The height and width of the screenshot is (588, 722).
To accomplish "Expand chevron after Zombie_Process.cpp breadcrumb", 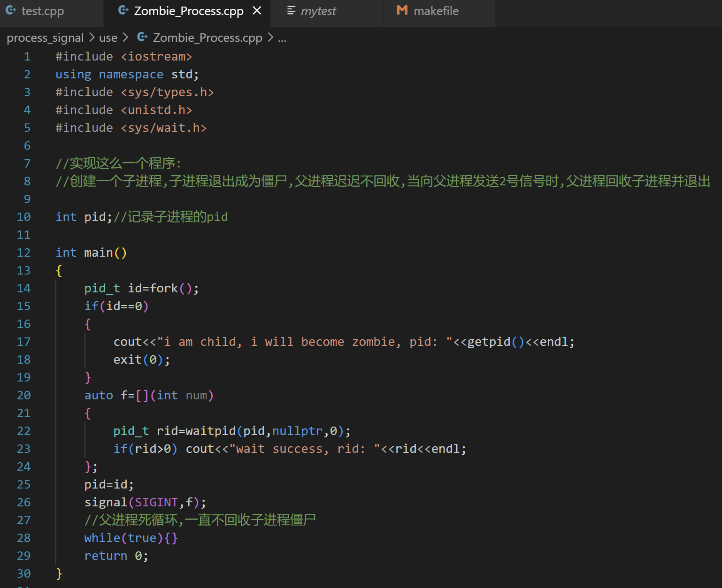I will coord(270,38).
